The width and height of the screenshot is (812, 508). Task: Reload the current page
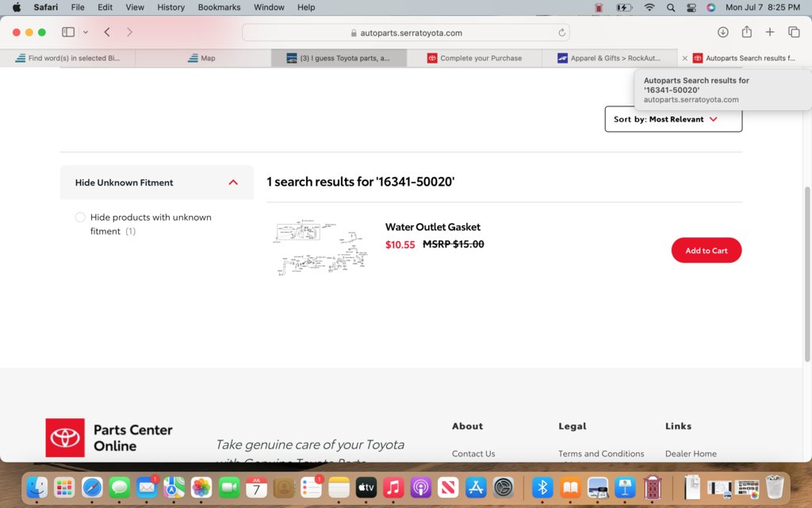(x=562, y=33)
